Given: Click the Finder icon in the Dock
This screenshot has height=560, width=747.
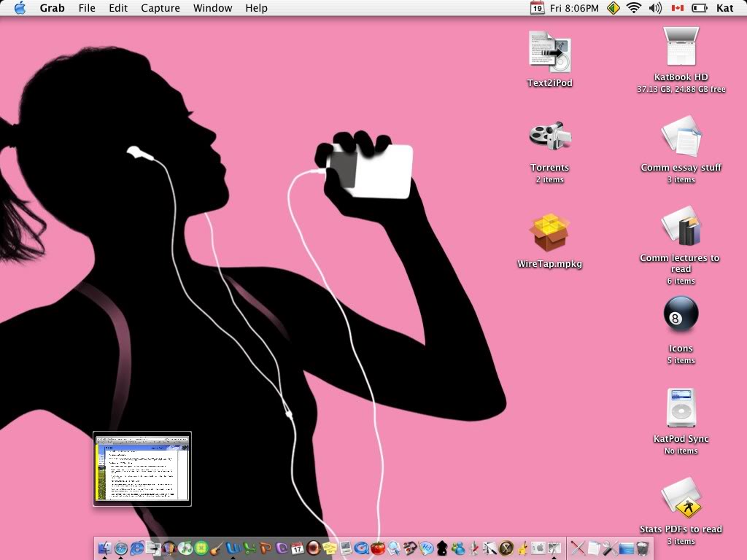Looking at the screenshot, I should click(104, 548).
